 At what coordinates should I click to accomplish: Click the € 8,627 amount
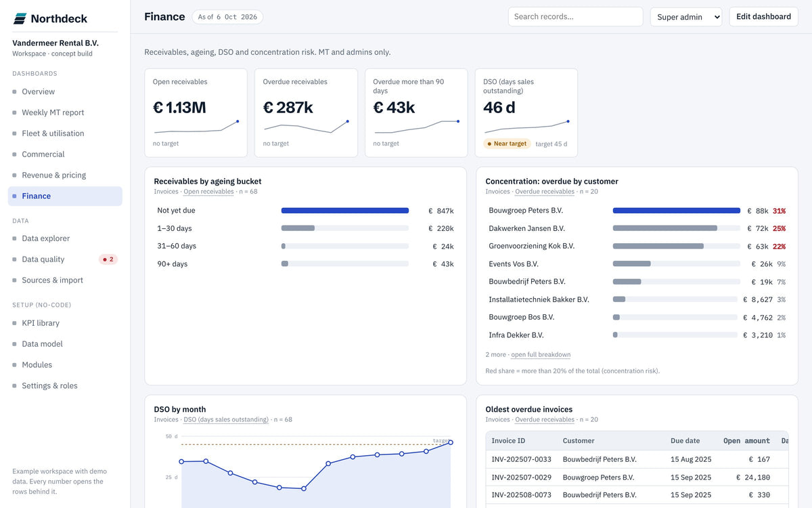coord(758,299)
